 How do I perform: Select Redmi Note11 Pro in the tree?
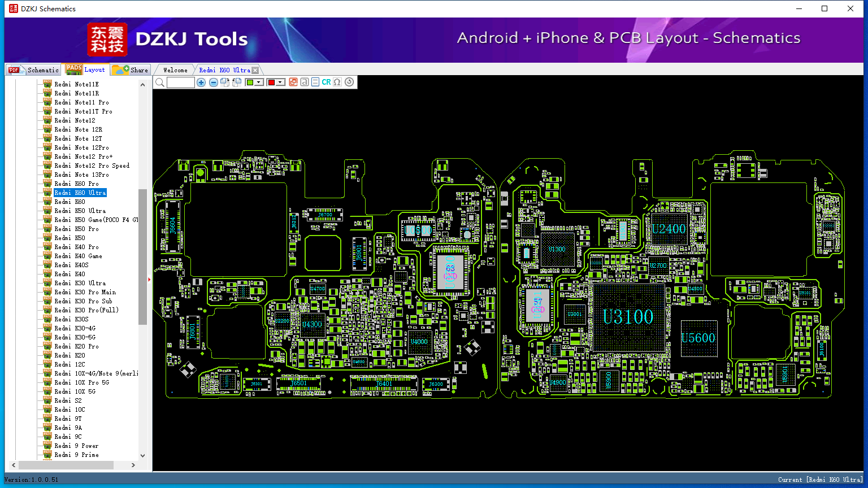pyautogui.click(x=81, y=102)
